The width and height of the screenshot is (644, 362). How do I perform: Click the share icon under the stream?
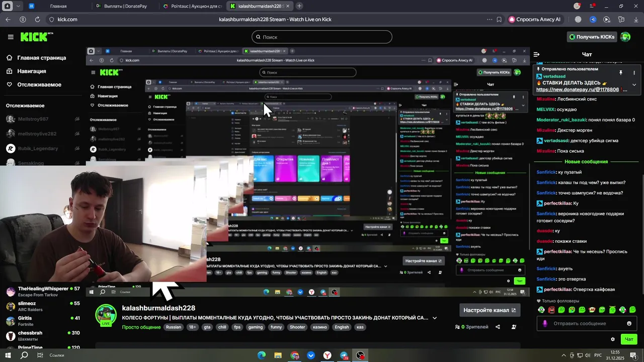tap(498, 327)
